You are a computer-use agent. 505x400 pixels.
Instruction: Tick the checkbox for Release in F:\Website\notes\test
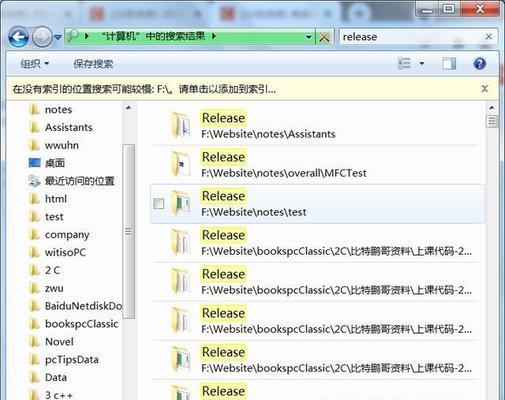pos(159,203)
